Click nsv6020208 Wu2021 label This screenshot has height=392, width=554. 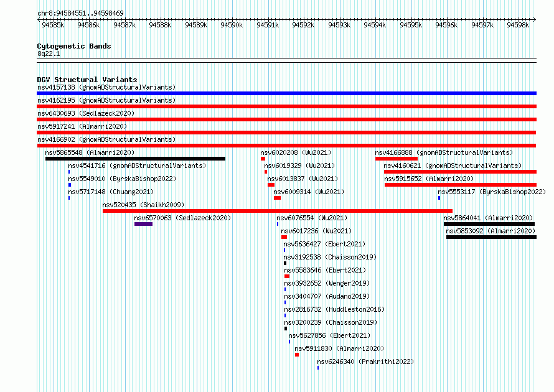click(296, 152)
